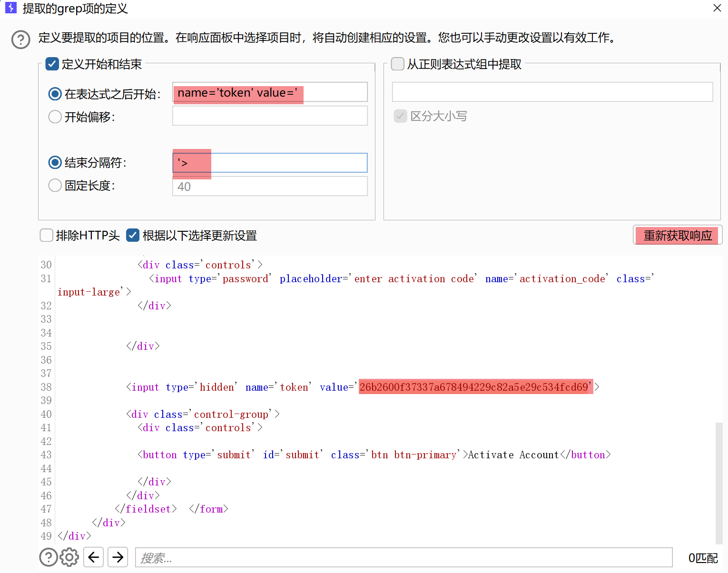The image size is (728, 573).
Task: Click '</form>' tag on line 47
Action: pyautogui.click(x=208, y=509)
